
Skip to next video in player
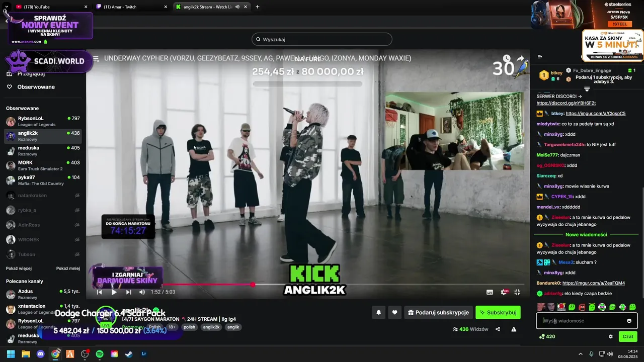(128, 292)
